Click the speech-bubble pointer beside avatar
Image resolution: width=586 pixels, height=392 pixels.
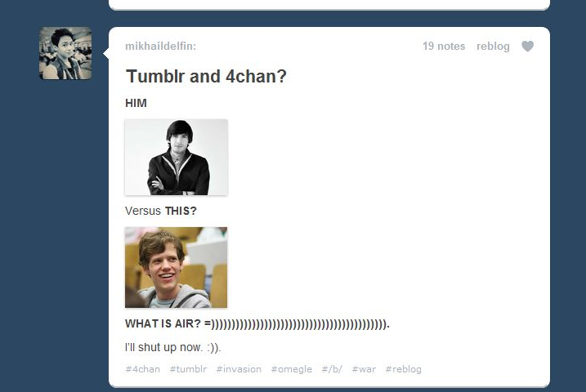105,54
